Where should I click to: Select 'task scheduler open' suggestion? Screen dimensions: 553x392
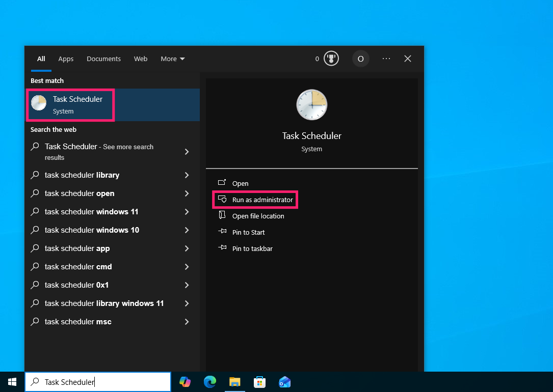pos(113,193)
